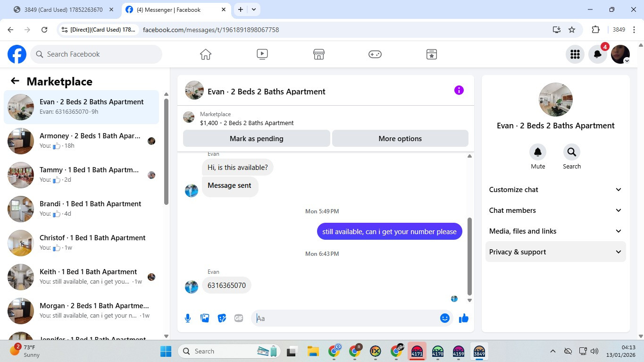Viewport: 644px width, 362px height.
Task: Open Evan 2 Beds 2 Baths conversation
Action: tap(82, 107)
